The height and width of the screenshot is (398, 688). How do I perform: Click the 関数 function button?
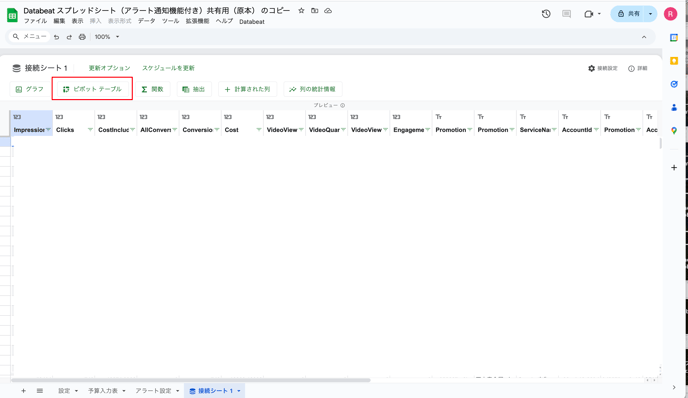click(x=152, y=89)
